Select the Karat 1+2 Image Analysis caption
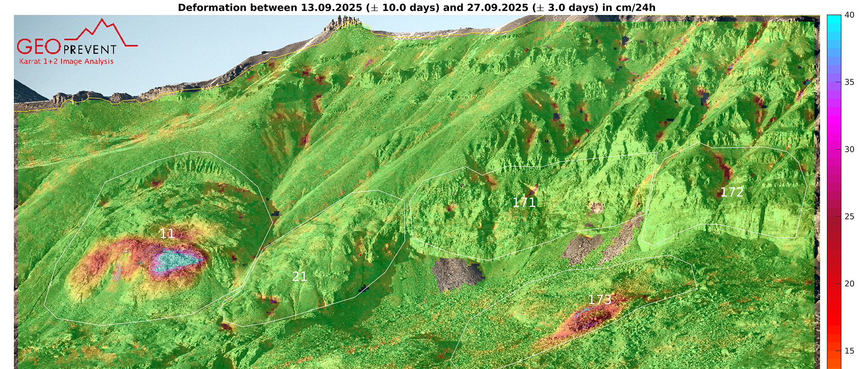Viewport: 868px width, 369px height. (66, 61)
